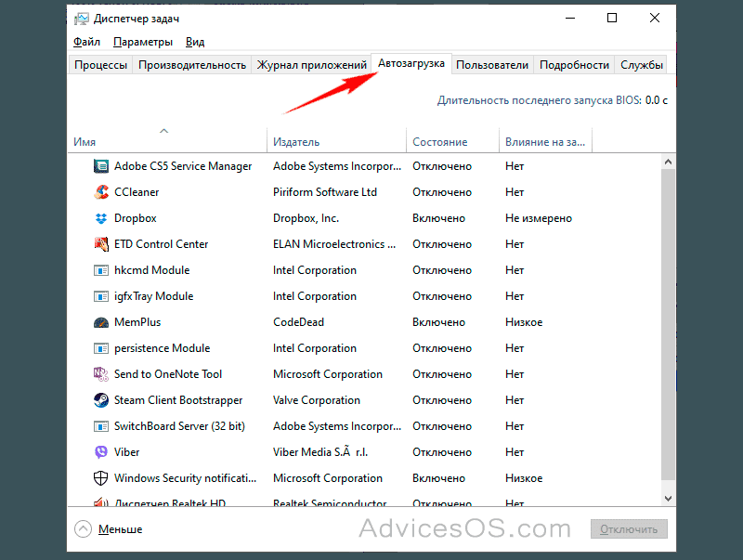Select the Автозагрузка tab
Image resolution: width=743 pixels, height=560 pixels.
point(411,63)
